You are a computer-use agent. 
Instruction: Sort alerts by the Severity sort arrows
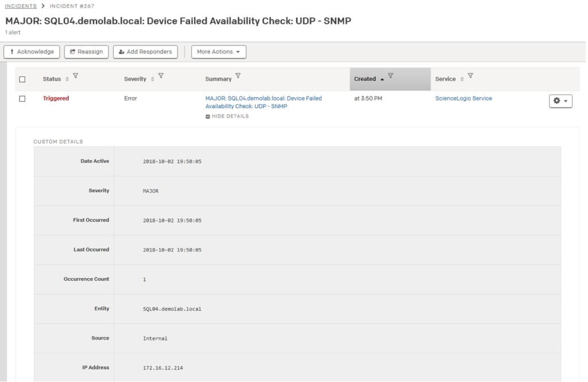coord(152,79)
